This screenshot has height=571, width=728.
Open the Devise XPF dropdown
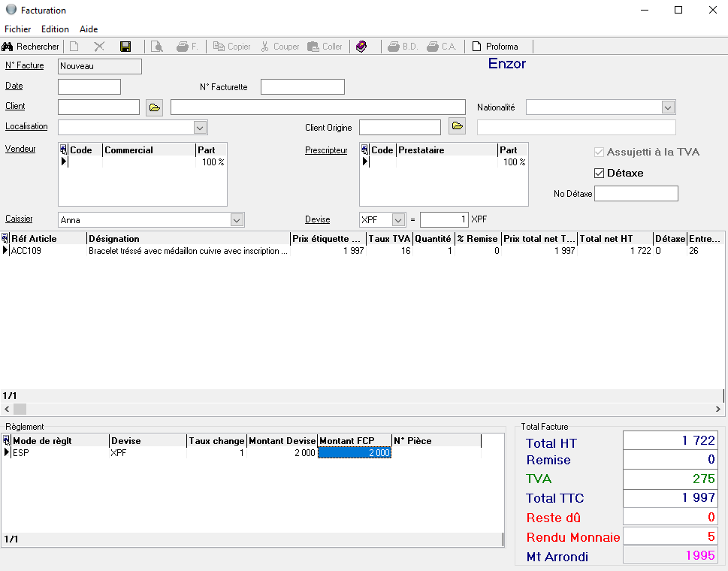(398, 220)
